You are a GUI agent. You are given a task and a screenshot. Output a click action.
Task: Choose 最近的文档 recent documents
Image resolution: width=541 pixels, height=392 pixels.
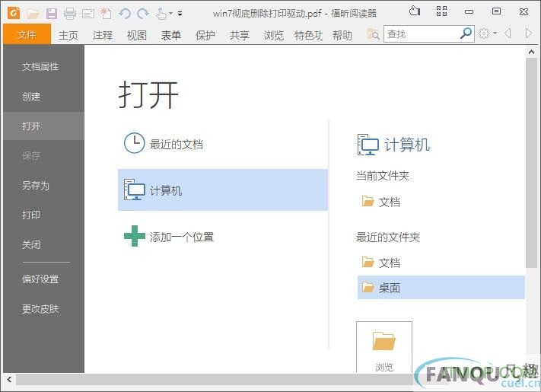point(222,144)
